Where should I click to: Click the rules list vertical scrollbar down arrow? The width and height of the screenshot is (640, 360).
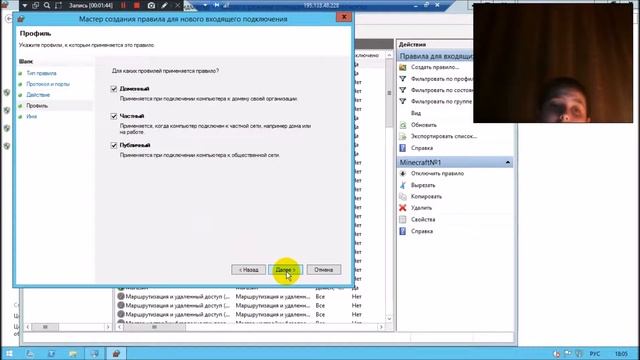coord(389,319)
